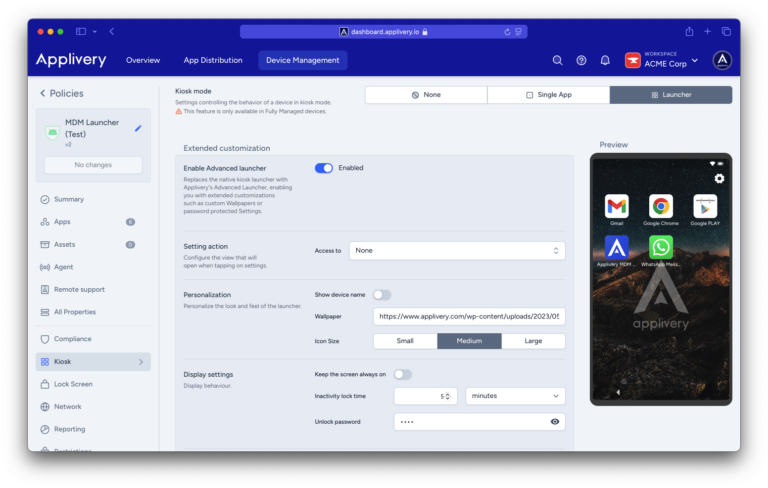
Task: Show the Safari tab overview icon
Action: point(726,31)
